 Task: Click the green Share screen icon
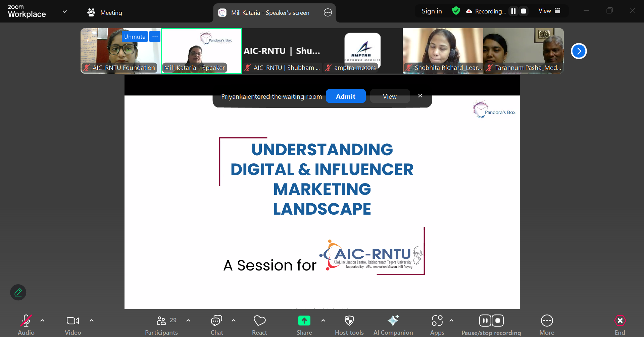pyautogui.click(x=304, y=321)
